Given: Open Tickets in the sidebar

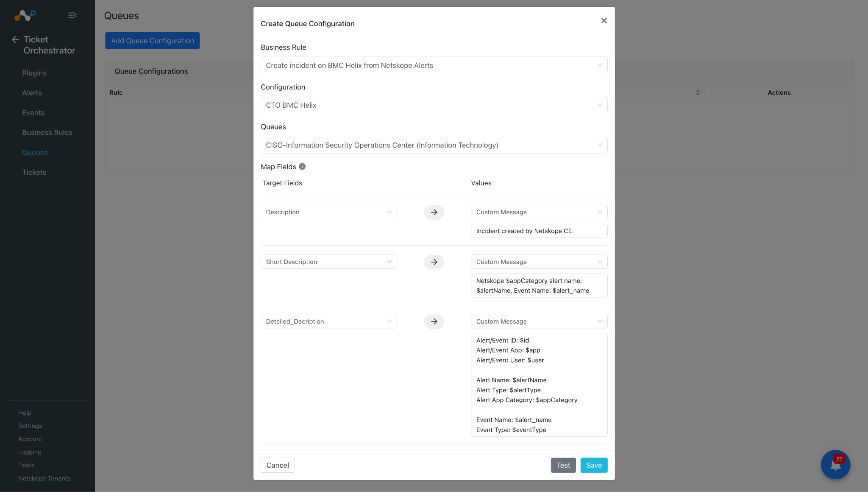Looking at the screenshot, I should [x=34, y=173].
